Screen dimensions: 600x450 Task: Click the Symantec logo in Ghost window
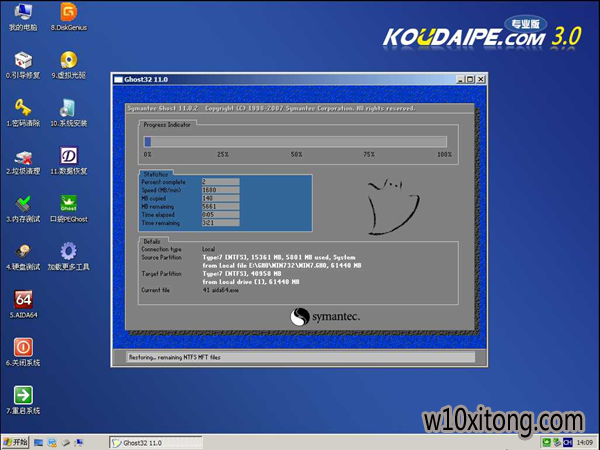tap(325, 317)
